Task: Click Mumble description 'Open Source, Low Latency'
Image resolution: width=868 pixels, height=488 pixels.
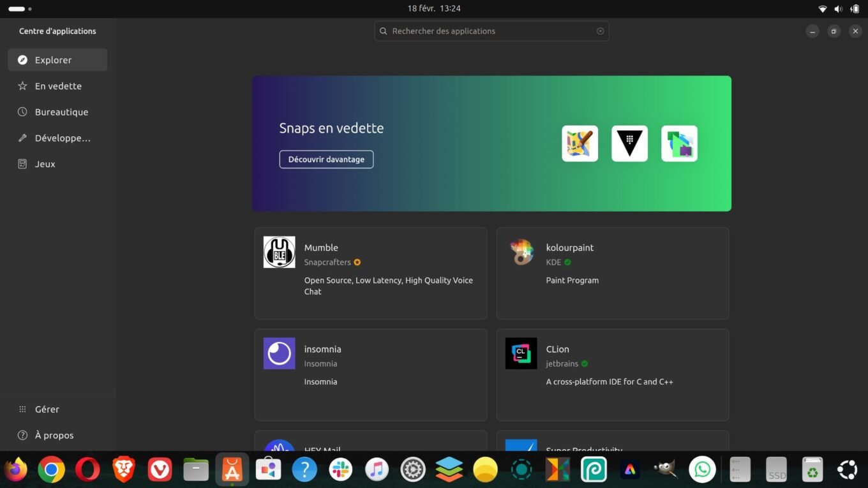Action: (x=389, y=286)
